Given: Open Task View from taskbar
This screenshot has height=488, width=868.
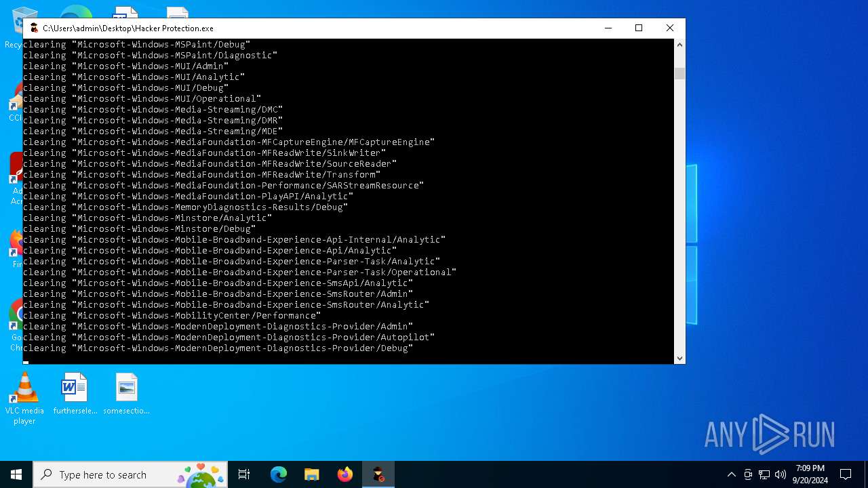Looking at the screenshot, I should (x=244, y=474).
